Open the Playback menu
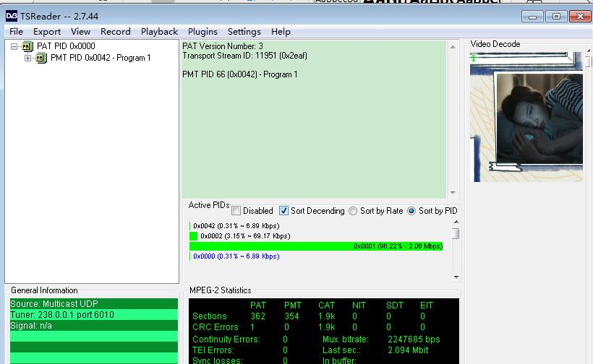 click(x=159, y=31)
